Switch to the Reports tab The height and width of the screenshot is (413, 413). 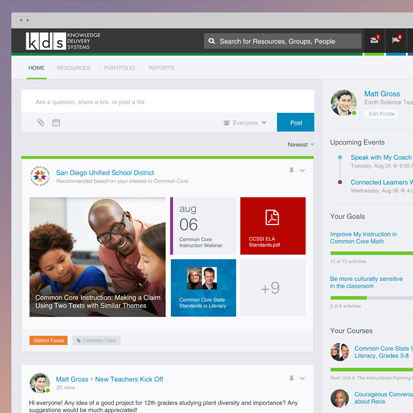[x=161, y=68]
